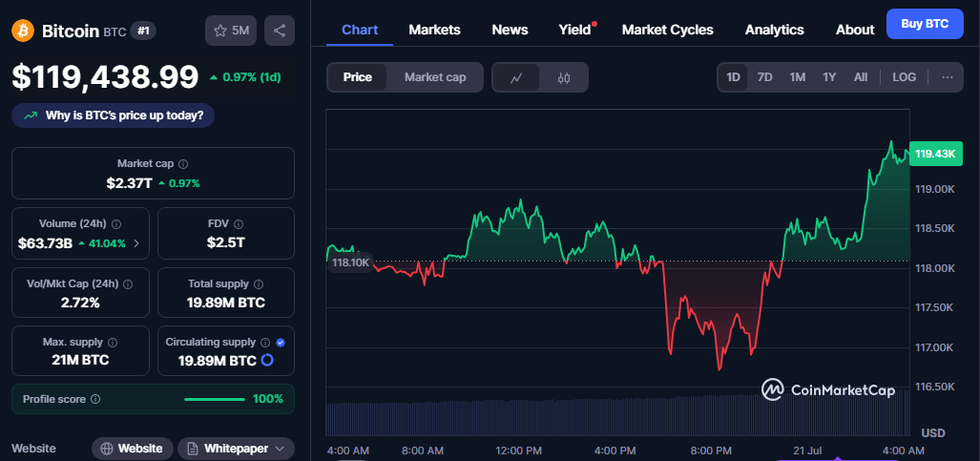Open the Analytics tab

point(775,30)
